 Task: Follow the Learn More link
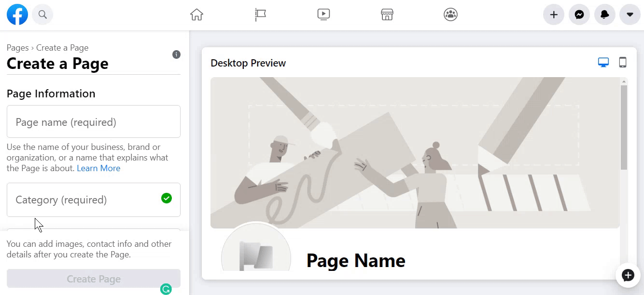tap(98, 168)
